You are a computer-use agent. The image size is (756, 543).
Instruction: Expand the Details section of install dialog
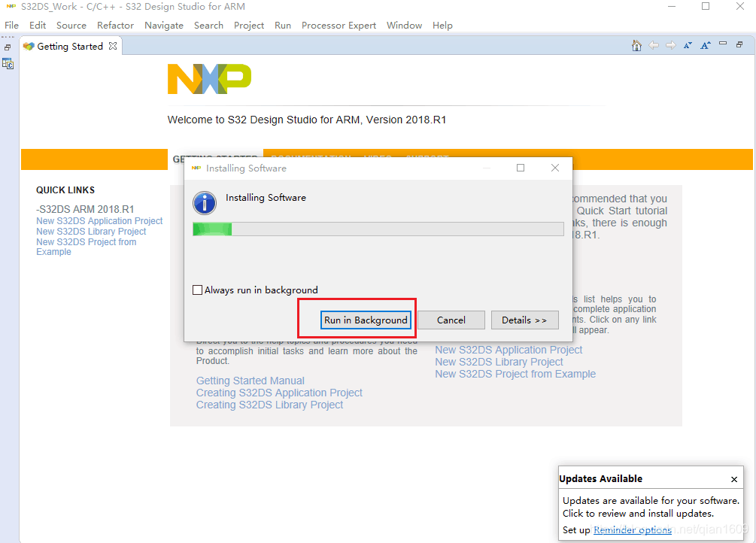[524, 320]
